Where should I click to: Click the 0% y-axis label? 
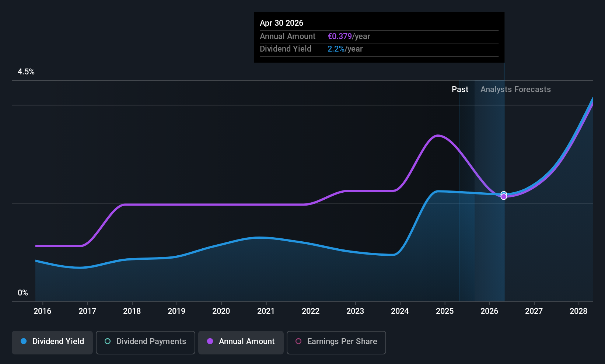coord(23,293)
